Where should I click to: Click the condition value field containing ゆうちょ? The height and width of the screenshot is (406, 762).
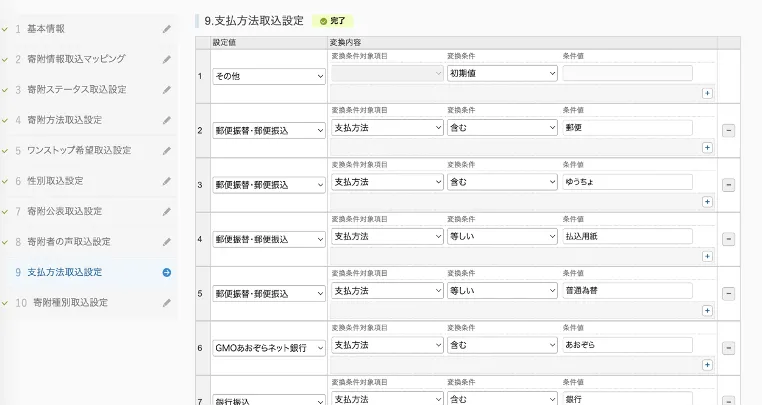tap(627, 182)
